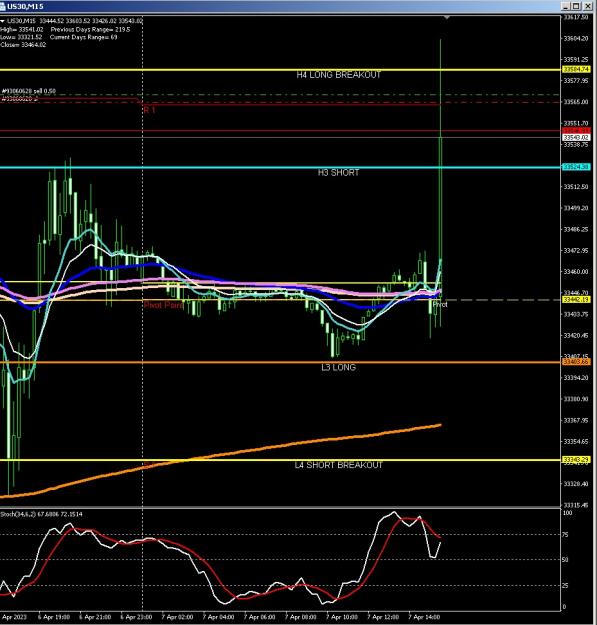Click the one-click trading arrow beside US30,M15
This screenshot has height=625, width=597.
click(3, 21)
